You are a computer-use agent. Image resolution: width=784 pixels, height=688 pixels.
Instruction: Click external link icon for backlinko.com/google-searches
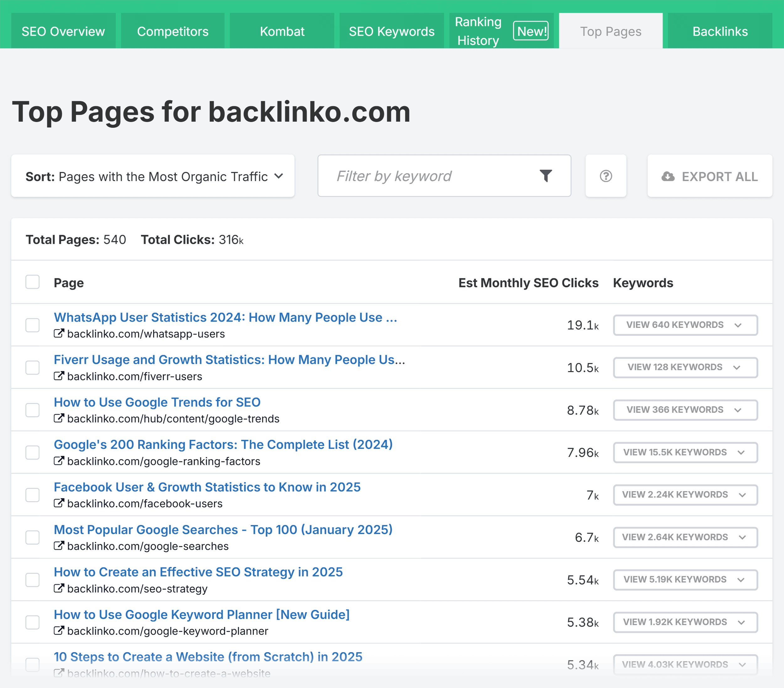59,546
